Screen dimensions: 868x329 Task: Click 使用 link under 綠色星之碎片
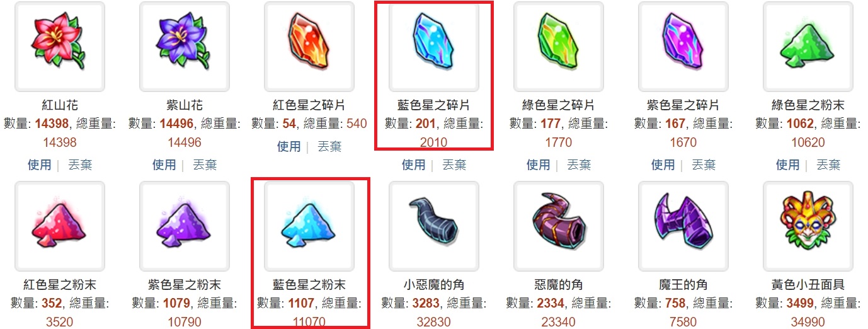coord(538,165)
